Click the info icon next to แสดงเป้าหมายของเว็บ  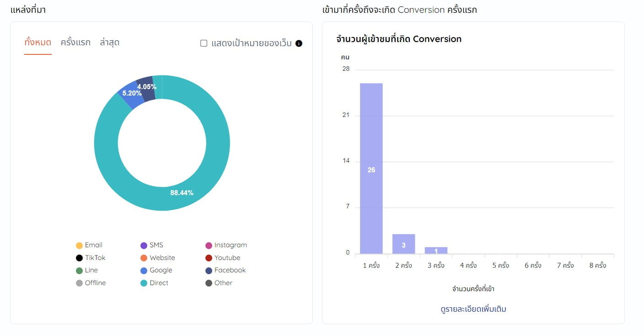click(298, 43)
